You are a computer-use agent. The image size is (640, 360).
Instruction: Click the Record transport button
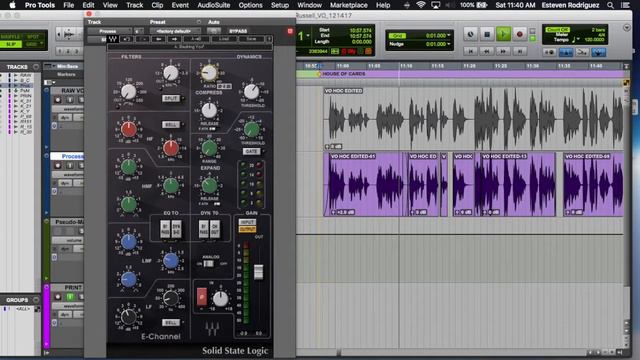519,34
